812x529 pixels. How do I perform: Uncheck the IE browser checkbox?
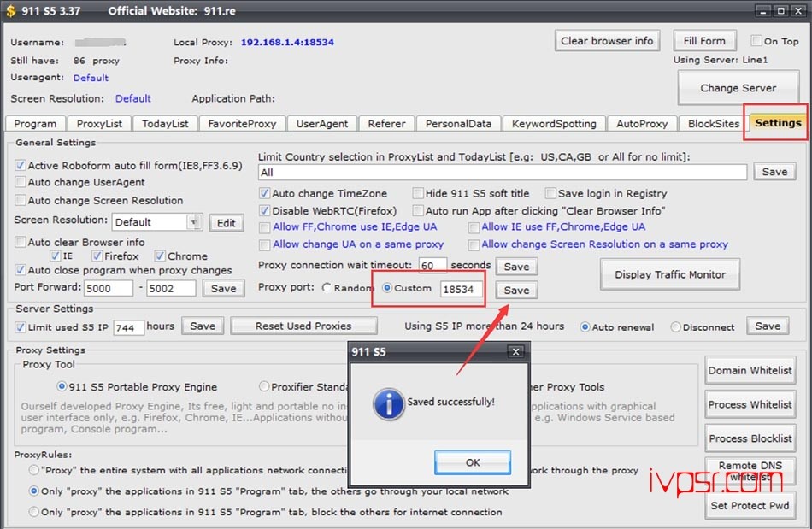tap(55, 256)
